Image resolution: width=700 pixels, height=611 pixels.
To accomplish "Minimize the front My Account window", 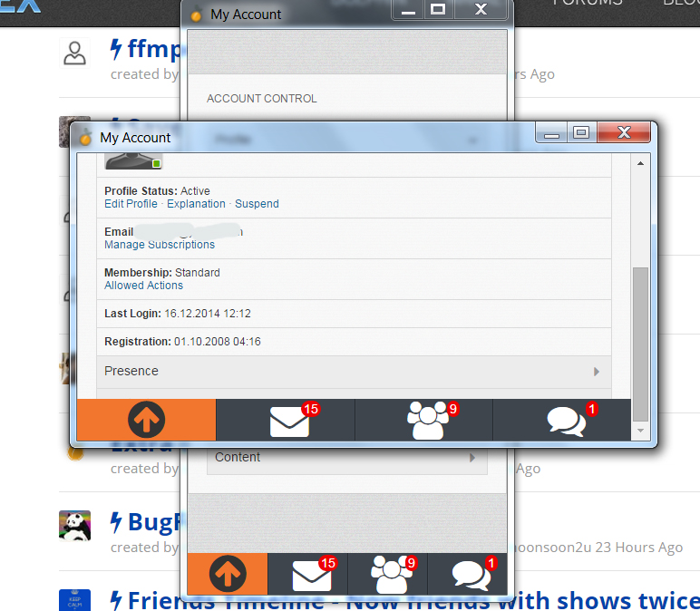I will [552, 132].
